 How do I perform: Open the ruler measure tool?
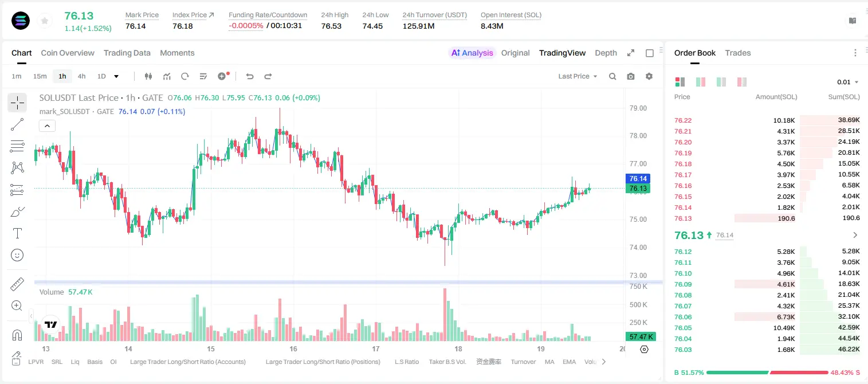17,284
